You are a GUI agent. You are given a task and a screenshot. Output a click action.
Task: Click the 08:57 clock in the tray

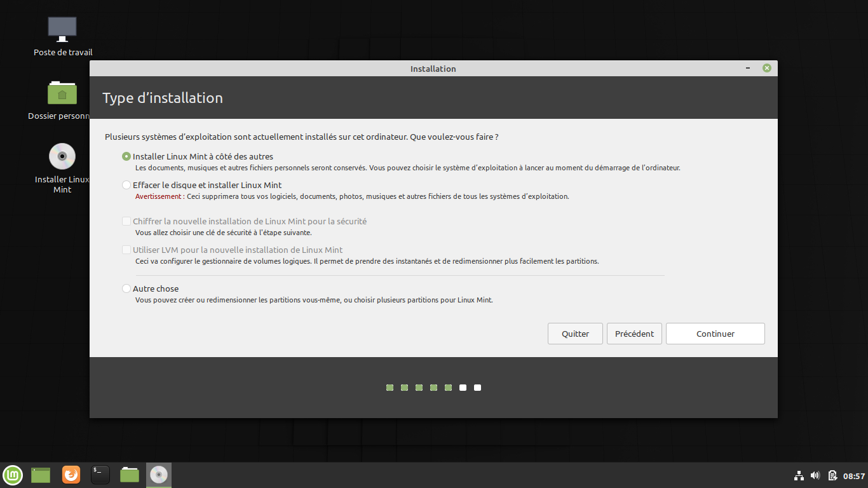point(852,475)
